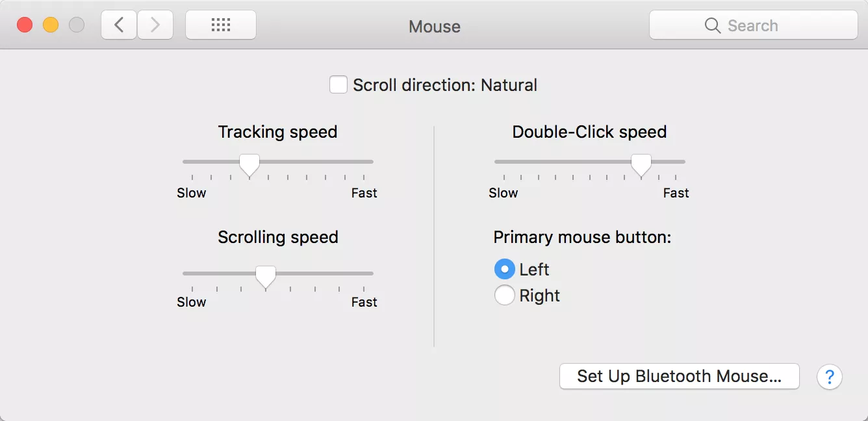
Task: Select Left as primary mouse button
Action: click(504, 269)
